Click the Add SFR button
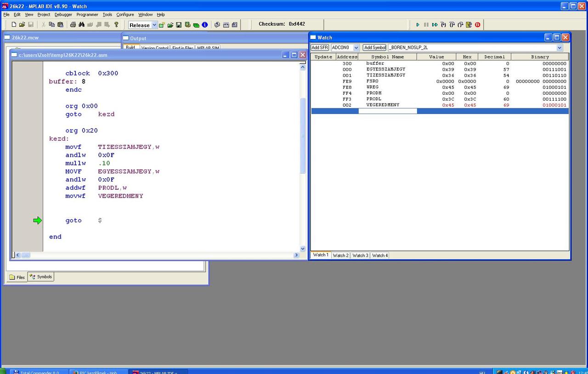 click(x=320, y=48)
